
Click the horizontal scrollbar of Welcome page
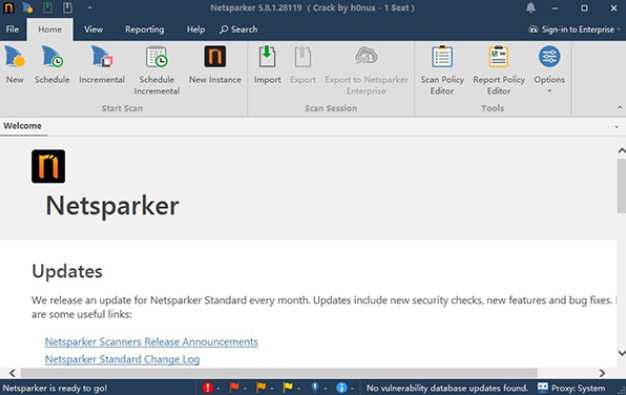(279, 373)
